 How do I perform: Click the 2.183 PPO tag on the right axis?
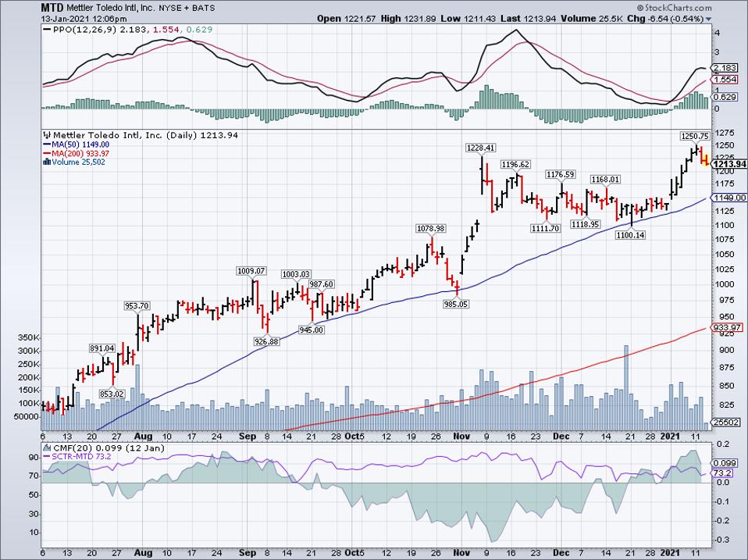point(725,68)
